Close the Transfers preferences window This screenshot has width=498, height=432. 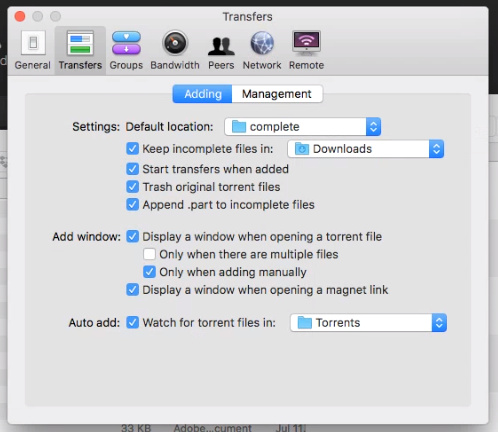(20, 16)
